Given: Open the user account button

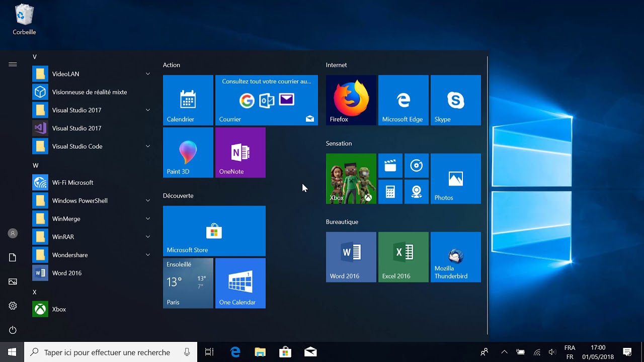Looking at the screenshot, I should (x=13, y=233).
